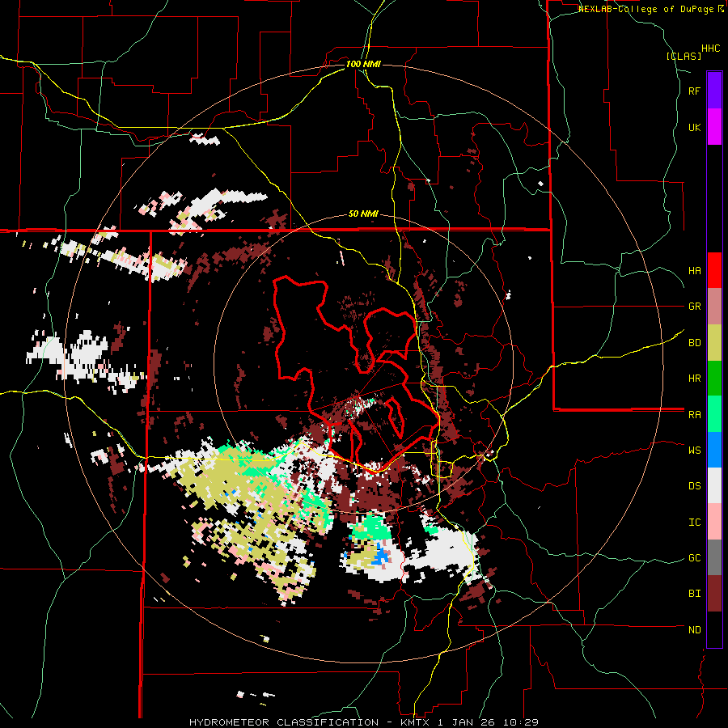Click the BI legend label

pos(694,594)
